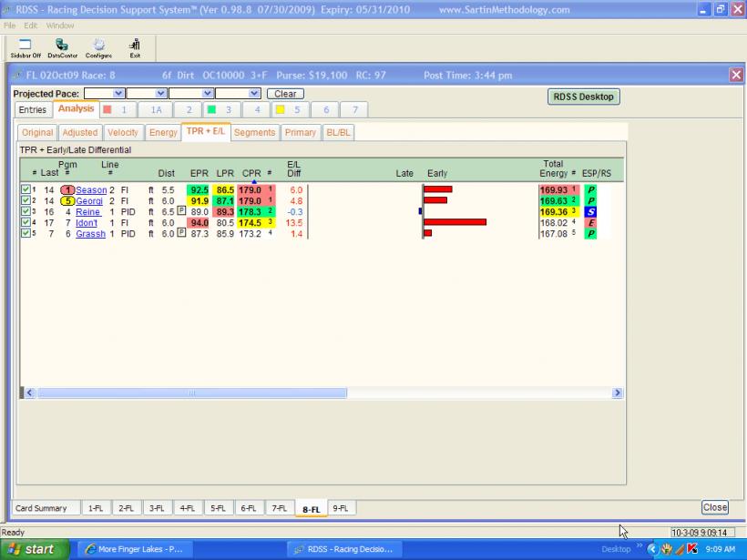Screen dimensions: 747x560
Task: Switch to the Adjusted sub-tab
Action: [x=80, y=132]
